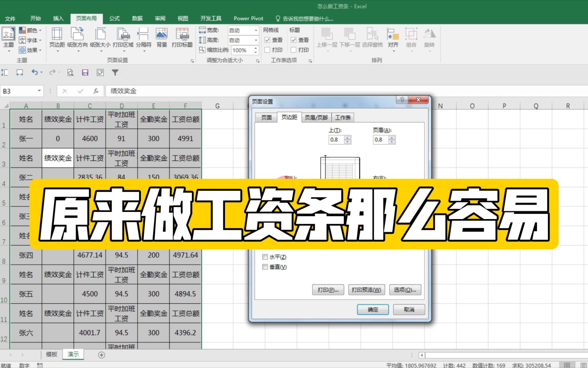This screenshot has height=368, width=588.
Task: Open 工作表选项 group dialog launcher
Action: pos(310,61)
